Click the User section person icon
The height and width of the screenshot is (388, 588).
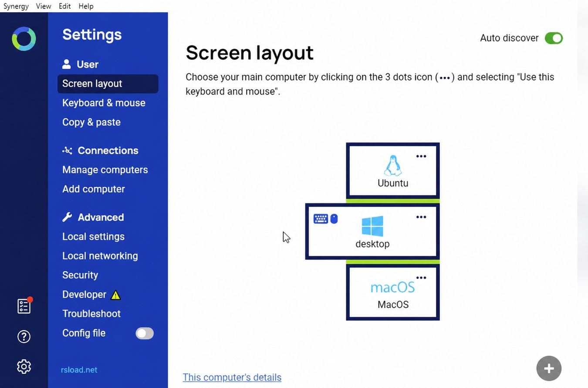[67, 64]
